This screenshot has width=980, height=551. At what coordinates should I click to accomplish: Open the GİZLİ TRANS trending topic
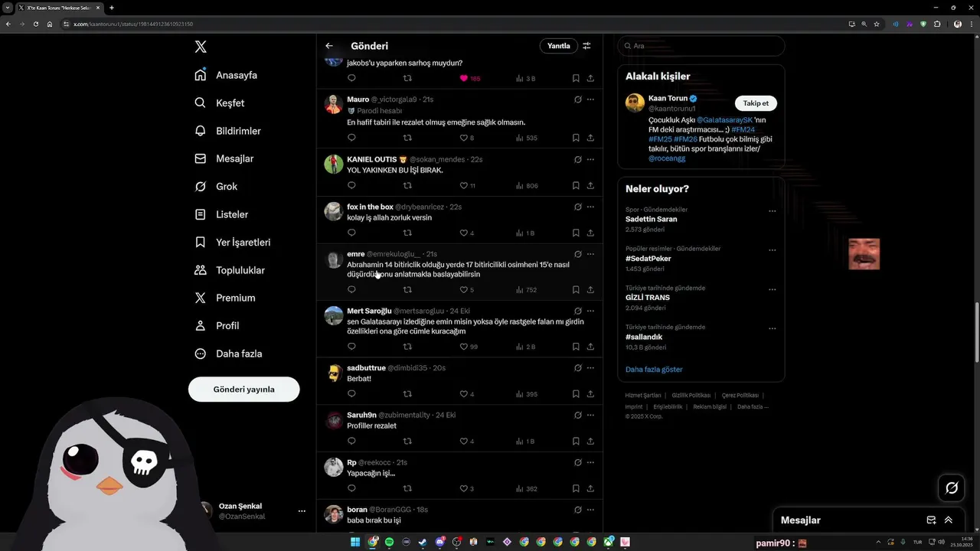(x=648, y=298)
